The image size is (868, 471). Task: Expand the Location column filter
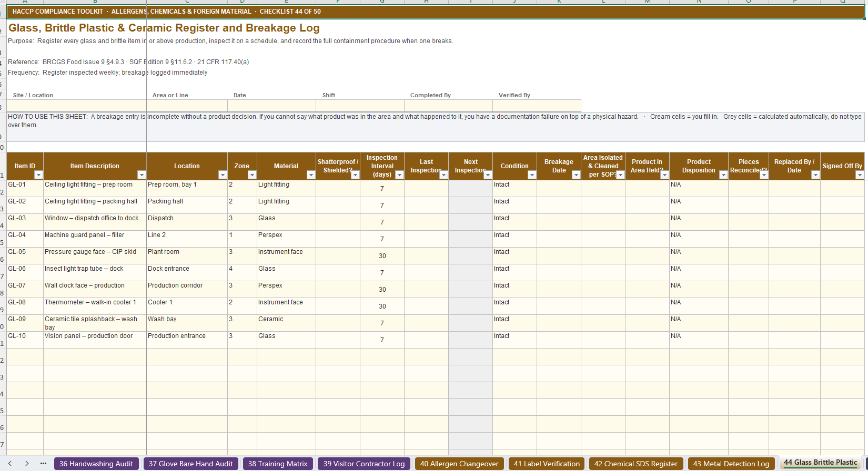(x=223, y=175)
